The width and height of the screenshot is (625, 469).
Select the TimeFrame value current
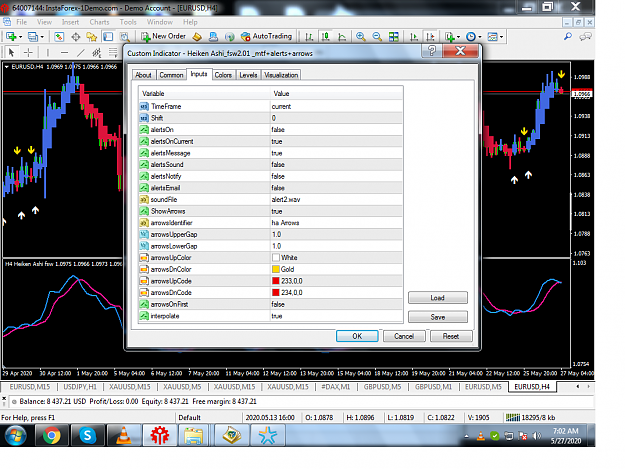click(281, 106)
